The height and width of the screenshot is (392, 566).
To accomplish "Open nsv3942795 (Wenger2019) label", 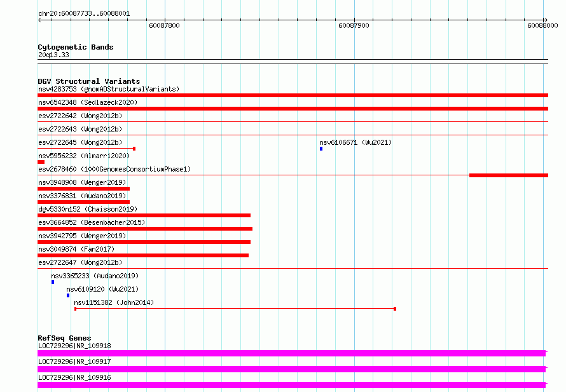I will point(82,236).
